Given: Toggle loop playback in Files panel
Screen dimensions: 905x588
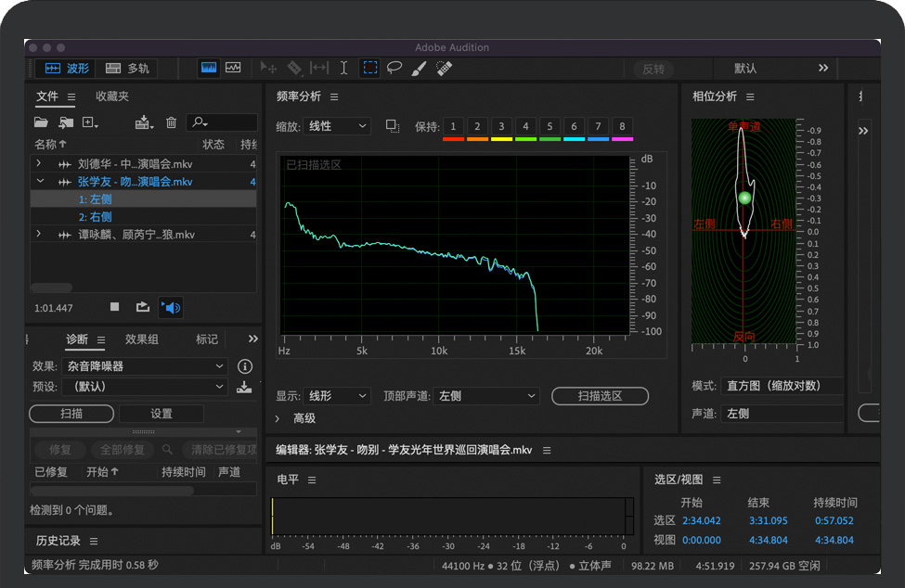Looking at the screenshot, I should pyautogui.click(x=142, y=307).
